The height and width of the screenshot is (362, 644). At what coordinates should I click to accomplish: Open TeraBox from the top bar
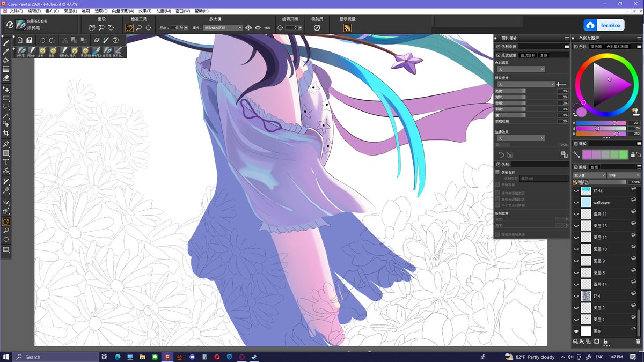coord(603,25)
